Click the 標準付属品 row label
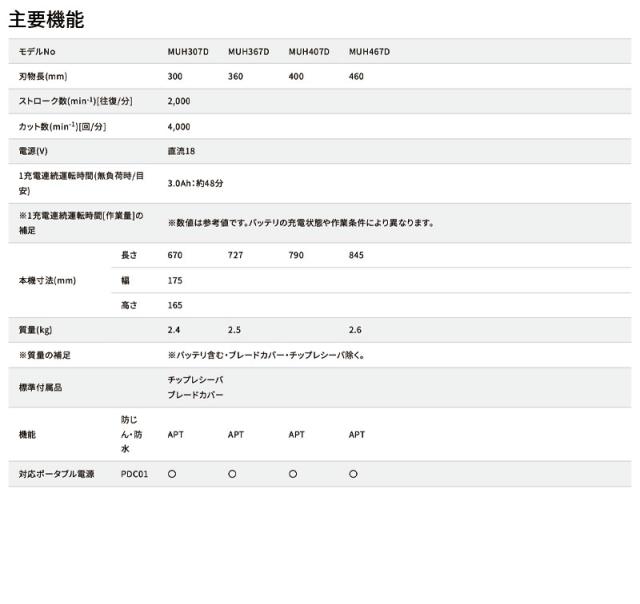The image size is (640, 604). pyautogui.click(x=40, y=387)
